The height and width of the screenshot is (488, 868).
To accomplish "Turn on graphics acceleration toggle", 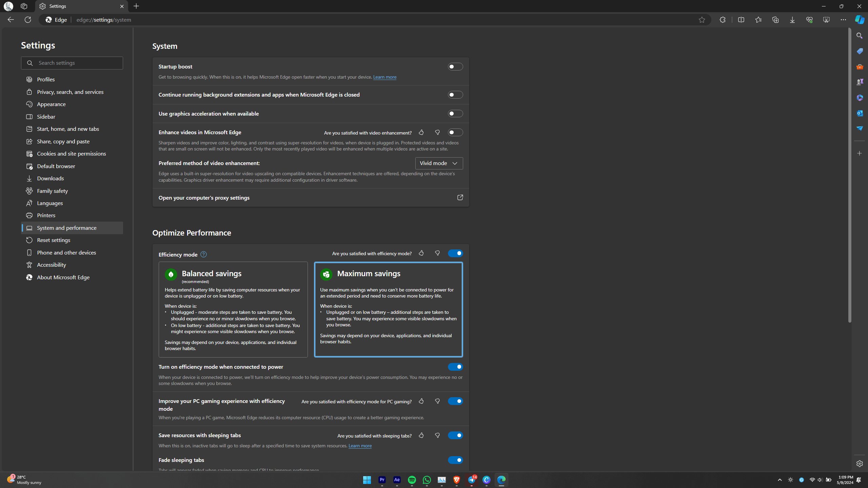I will click(x=455, y=114).
